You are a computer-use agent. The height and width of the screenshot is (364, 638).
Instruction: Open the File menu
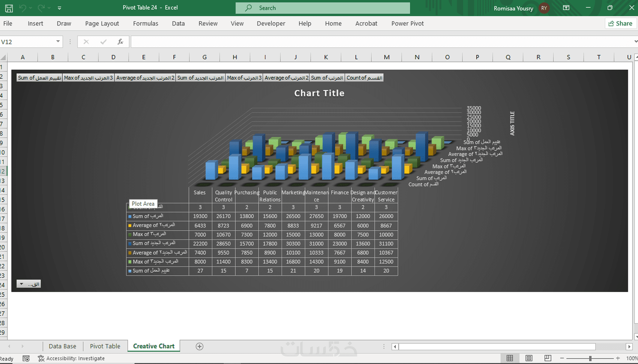coord(8,23)
